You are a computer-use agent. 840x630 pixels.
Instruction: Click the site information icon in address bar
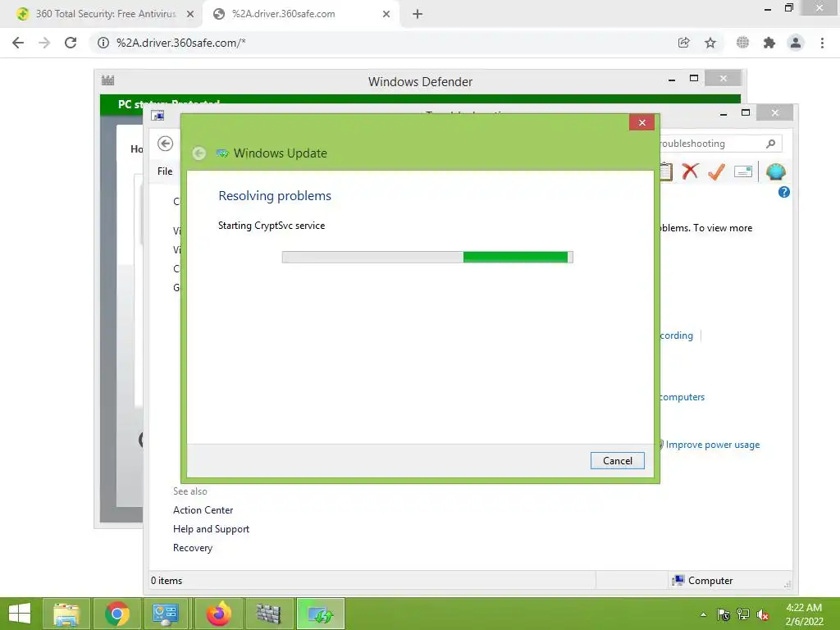103,43
